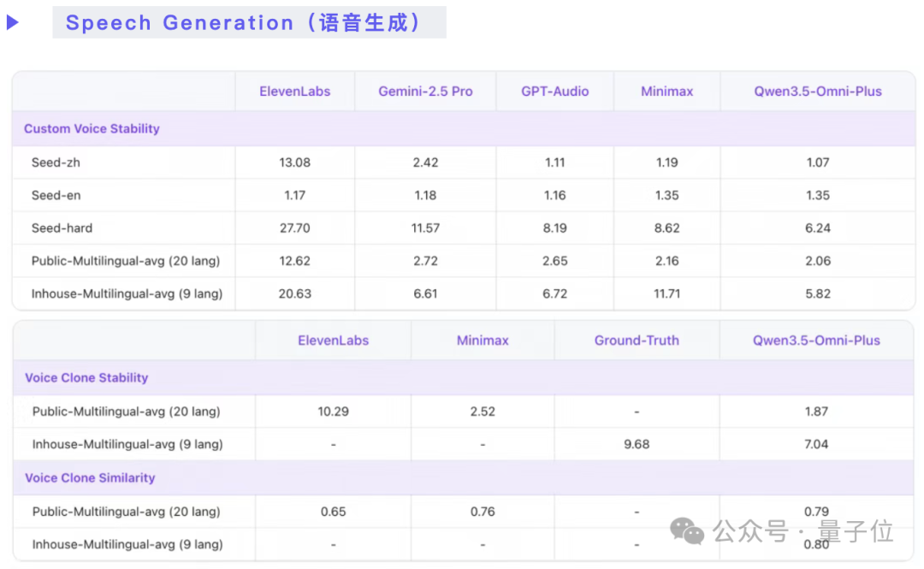Screen dimensions: 924x569
Task: Click the purple triangle beside Speech Generation
Action: tap(13, 23)
